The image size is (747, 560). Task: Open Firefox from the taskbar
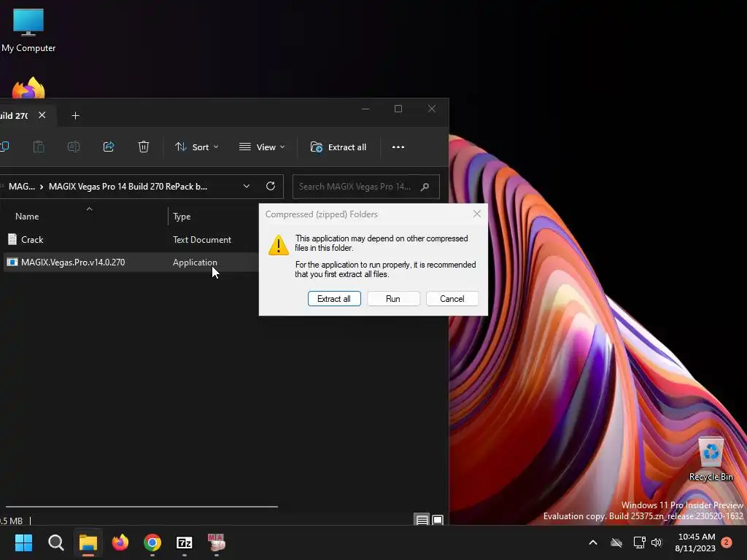[x=120, y=542]
